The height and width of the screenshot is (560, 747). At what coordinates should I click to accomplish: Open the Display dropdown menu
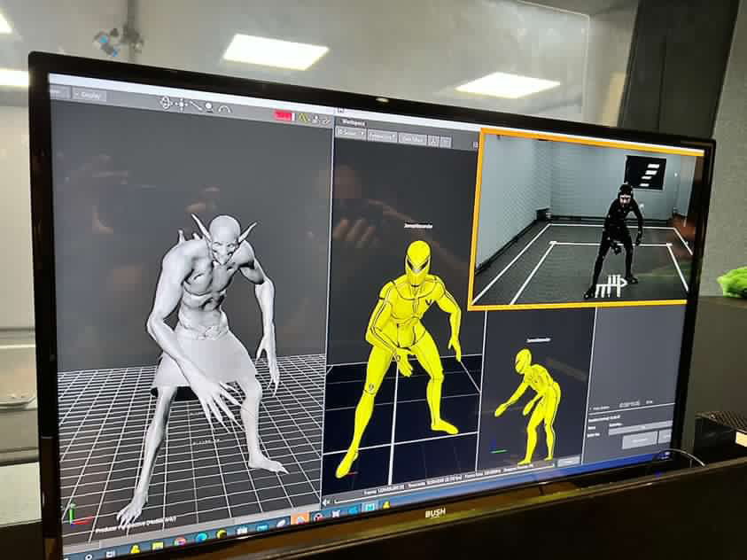pyautogui.click(x=89, y=95)
